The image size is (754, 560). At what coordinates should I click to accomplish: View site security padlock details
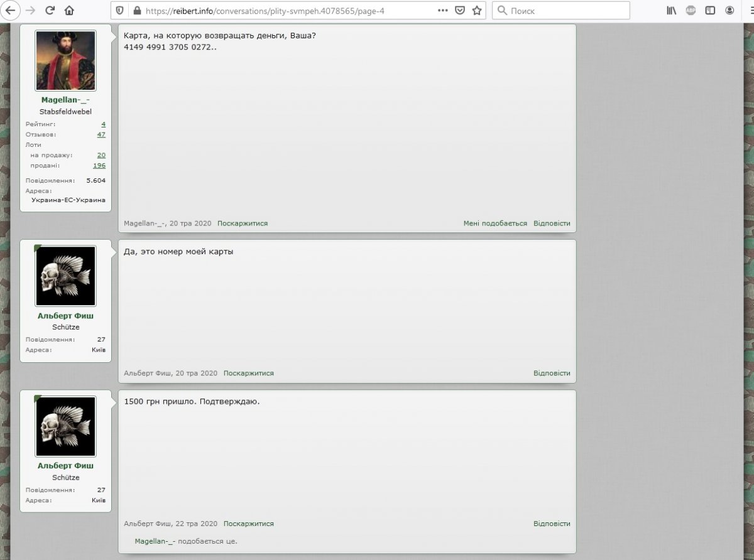click(x=136, y=10)
